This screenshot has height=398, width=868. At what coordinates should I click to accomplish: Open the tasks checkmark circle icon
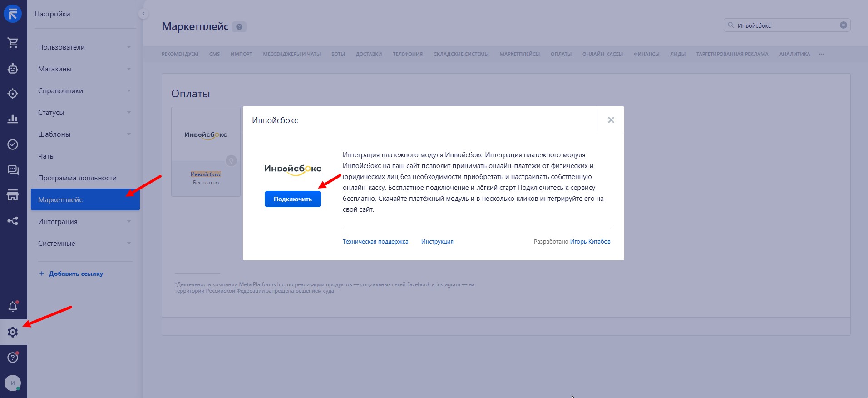pos(13,144)
